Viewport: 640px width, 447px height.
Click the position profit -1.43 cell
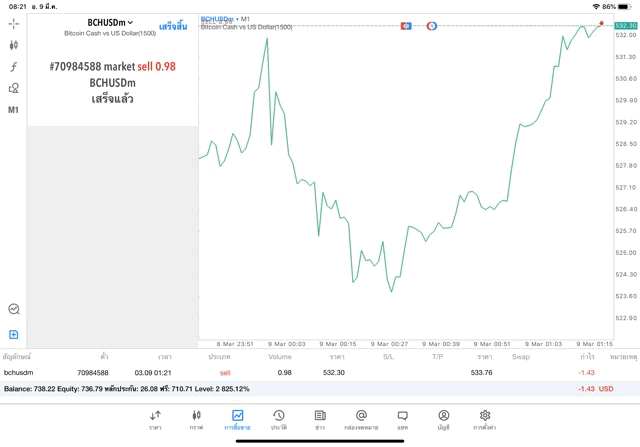587,373
